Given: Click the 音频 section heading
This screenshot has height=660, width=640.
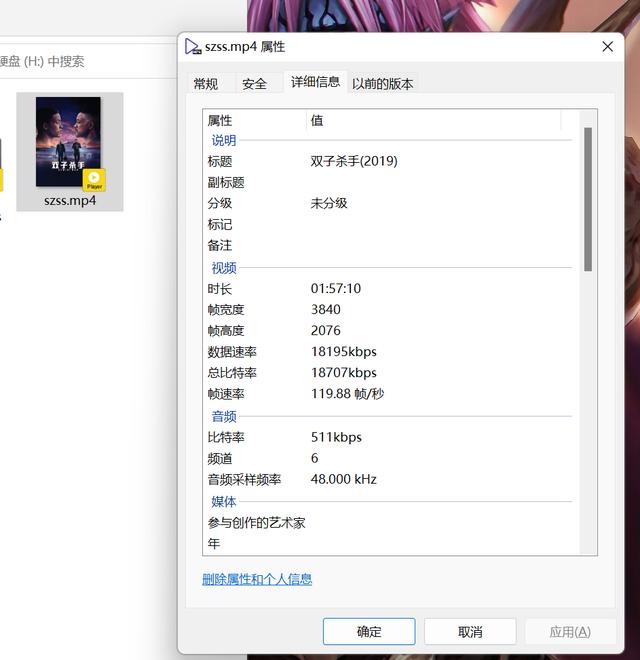Looking at the screenshot, I should 224,416.
